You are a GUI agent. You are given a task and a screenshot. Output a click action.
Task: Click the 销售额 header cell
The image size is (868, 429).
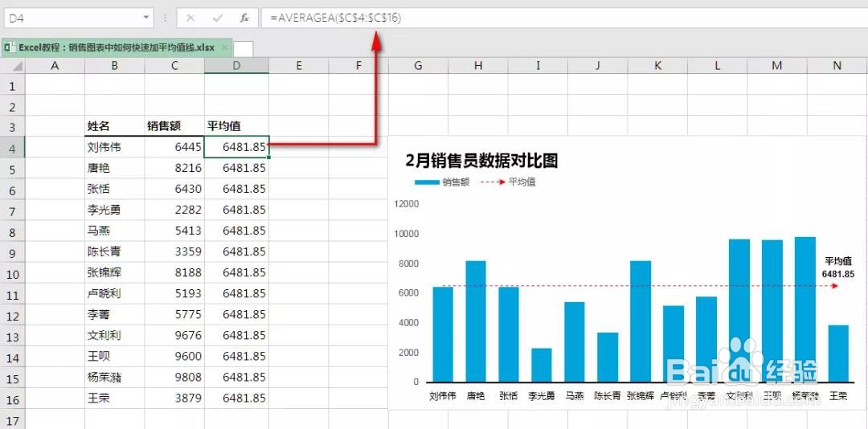point(174,126)
